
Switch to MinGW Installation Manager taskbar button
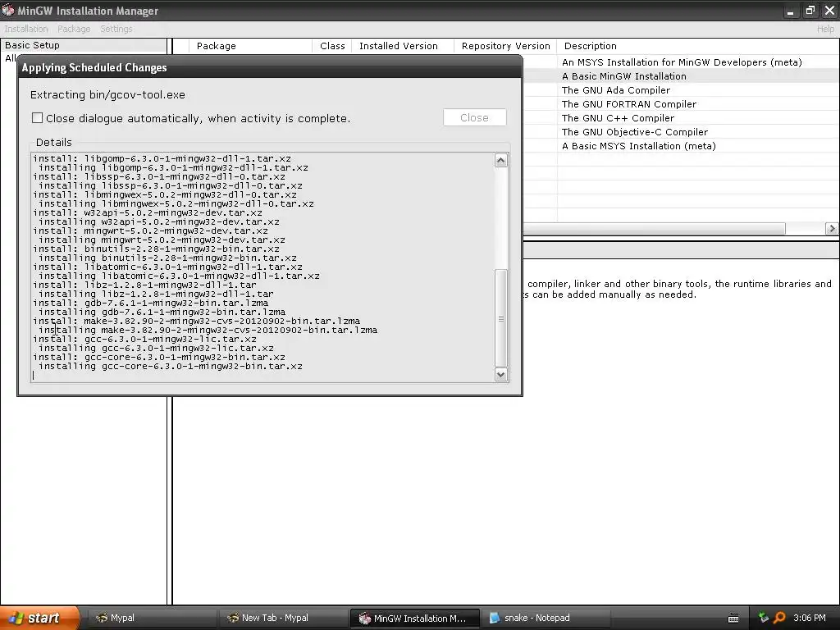point(413,618)
